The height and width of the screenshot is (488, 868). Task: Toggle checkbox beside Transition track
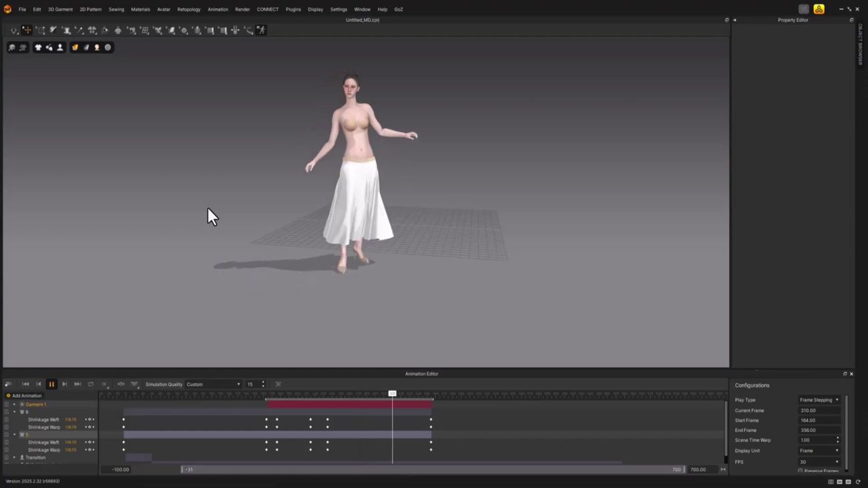pyautogui.click(x=7, y=458)
